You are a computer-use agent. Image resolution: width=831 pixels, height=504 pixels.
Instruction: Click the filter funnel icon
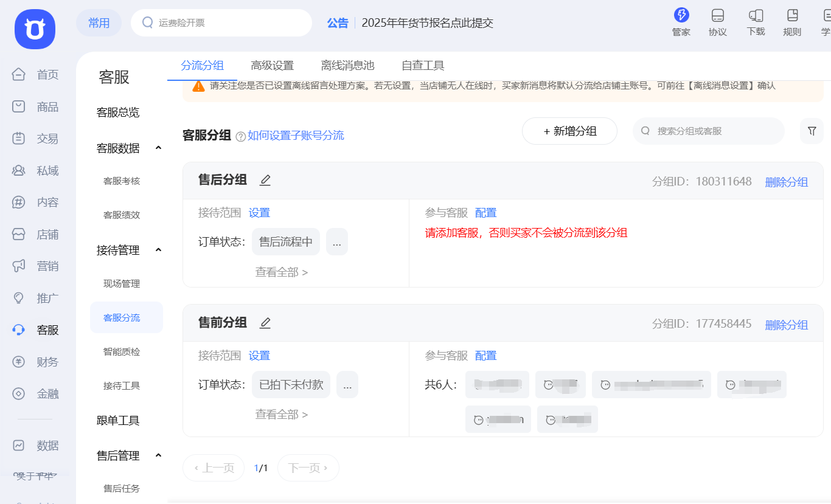pyautogui.click(x=812, y=131)
